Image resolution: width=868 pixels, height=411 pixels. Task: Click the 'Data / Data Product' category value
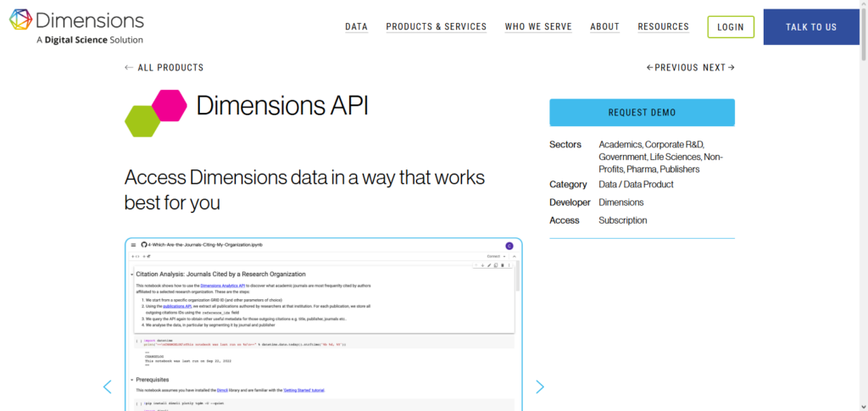click(636, 184)
